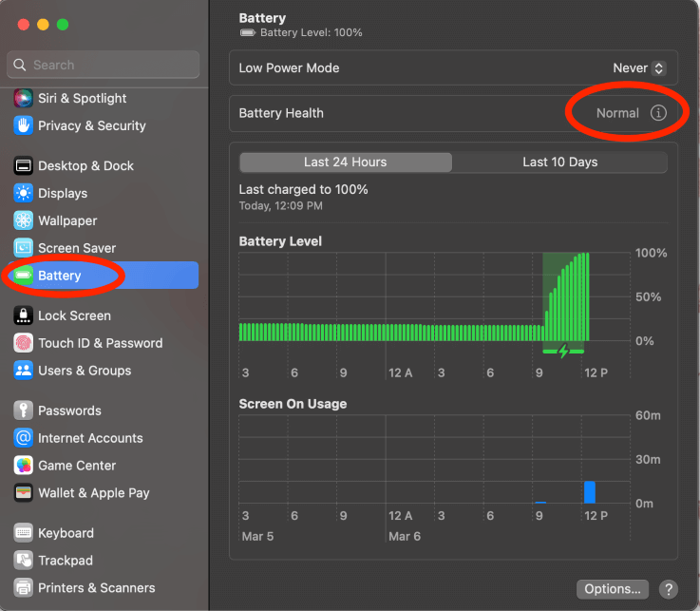Click the Options button
Viewport: 700px width, 611px height.
click(613, 589)
